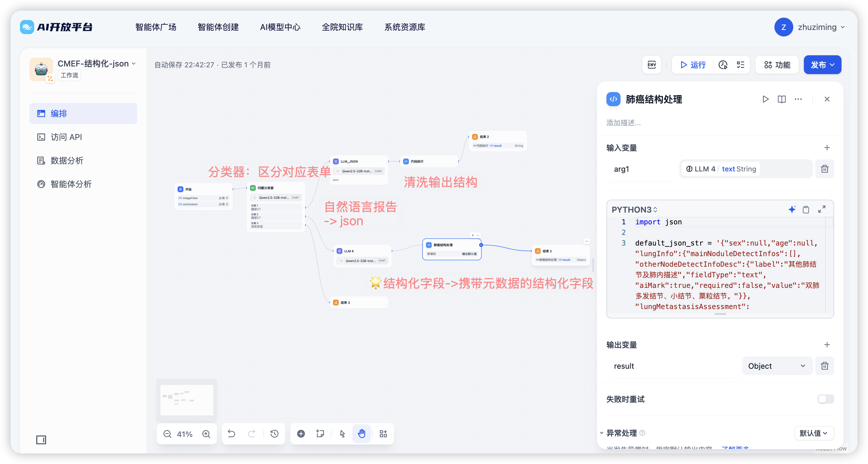This screenshot has height=464, width=868.
Task: Collapse the left sidebar toggle icon
Action: (x=41, y=440)
